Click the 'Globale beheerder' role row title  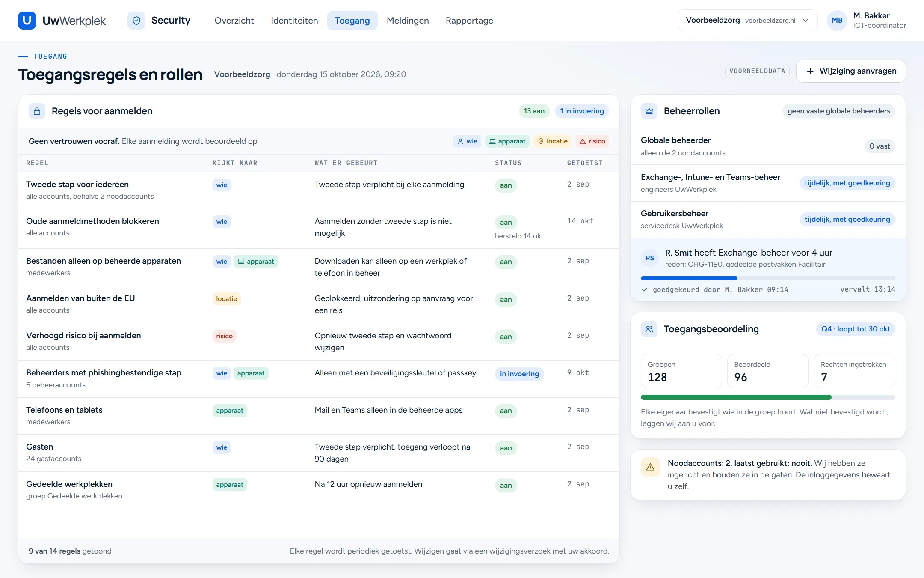pos(675,140)
